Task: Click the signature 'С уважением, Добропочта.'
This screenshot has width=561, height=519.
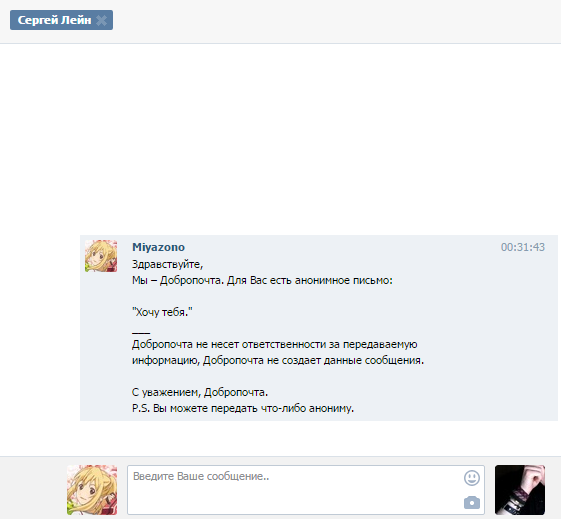Action: [200, 392]
